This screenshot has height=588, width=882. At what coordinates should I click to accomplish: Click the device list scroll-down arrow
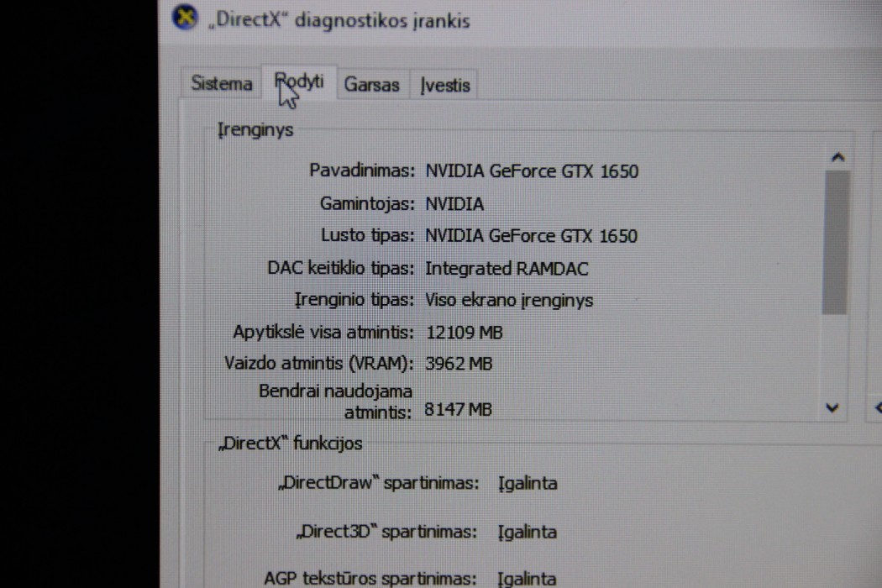click(x=832, y=407)
